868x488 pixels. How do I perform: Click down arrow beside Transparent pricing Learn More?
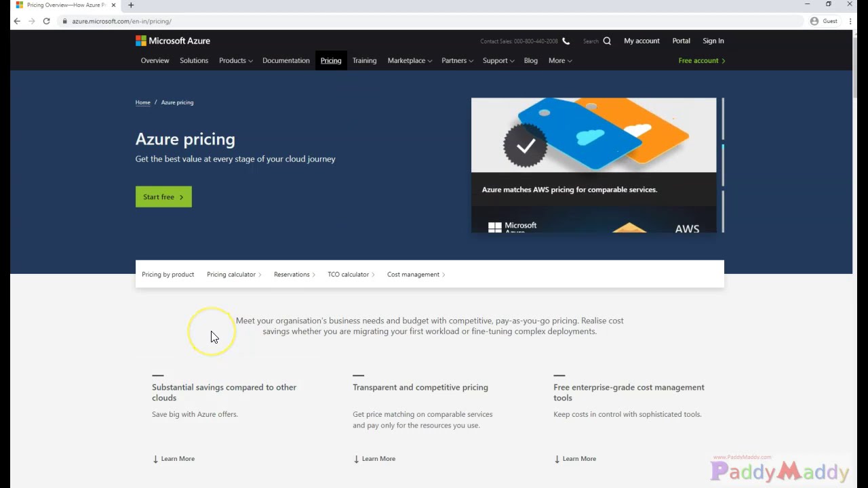pos(356,459)
